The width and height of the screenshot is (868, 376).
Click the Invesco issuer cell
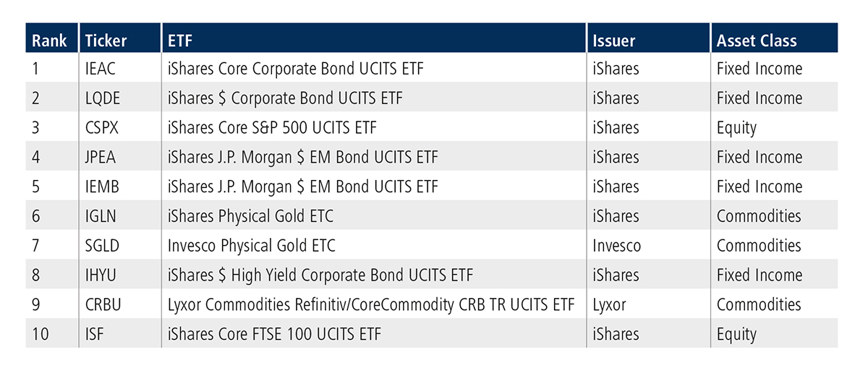(x=617, y=246)
